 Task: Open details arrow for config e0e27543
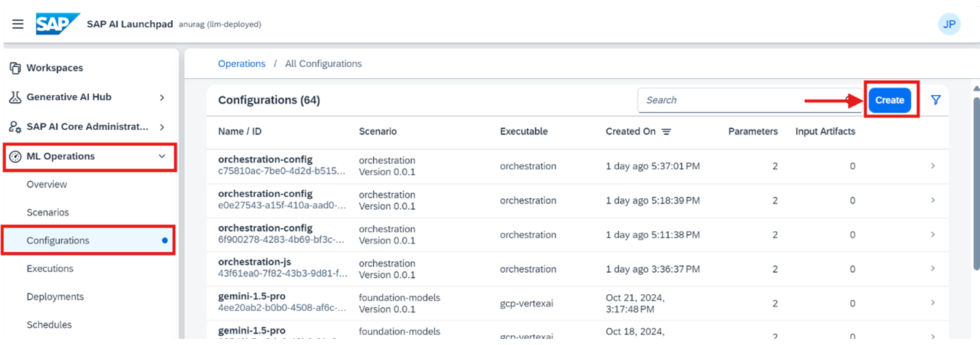tap(933, 200)
